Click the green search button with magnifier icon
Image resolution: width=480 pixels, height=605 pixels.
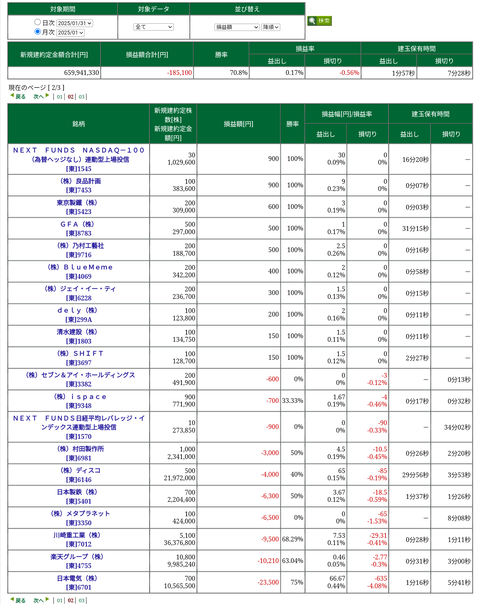(x=319, y=21)
